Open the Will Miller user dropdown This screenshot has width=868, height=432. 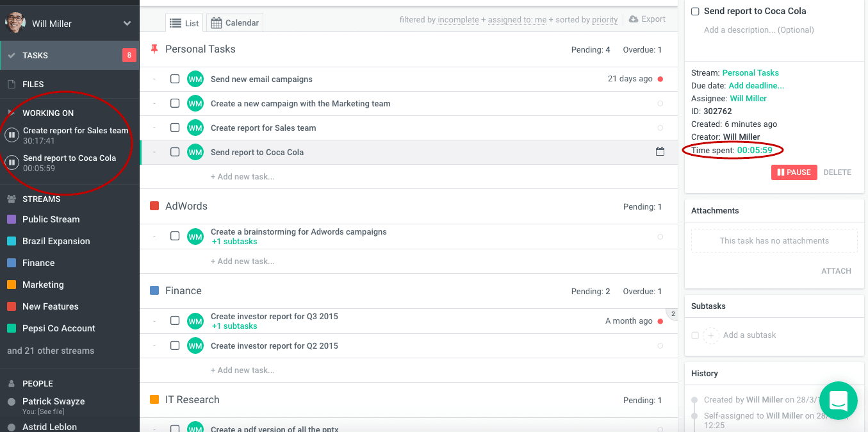[x=127, y=24]
